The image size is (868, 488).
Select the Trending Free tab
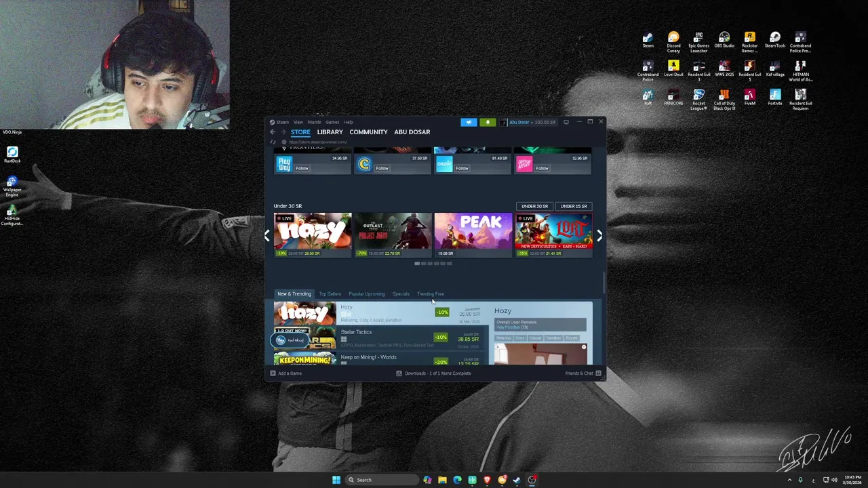pyautogui.click(x=431, y=294)
